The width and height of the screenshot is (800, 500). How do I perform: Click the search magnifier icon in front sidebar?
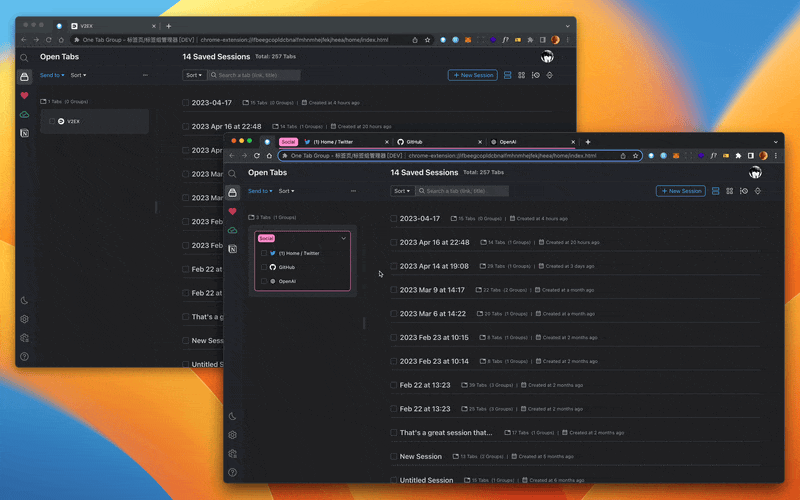[233, 173]
